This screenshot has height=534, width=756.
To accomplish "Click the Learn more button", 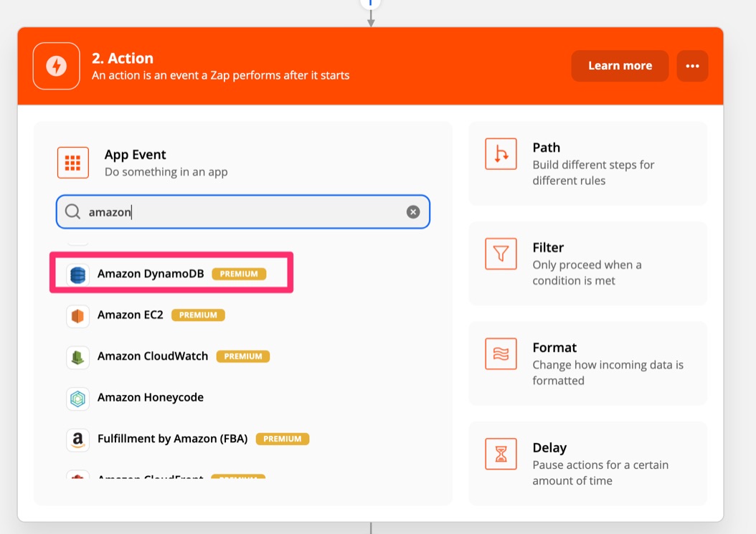I will click(x=620, y=65).
